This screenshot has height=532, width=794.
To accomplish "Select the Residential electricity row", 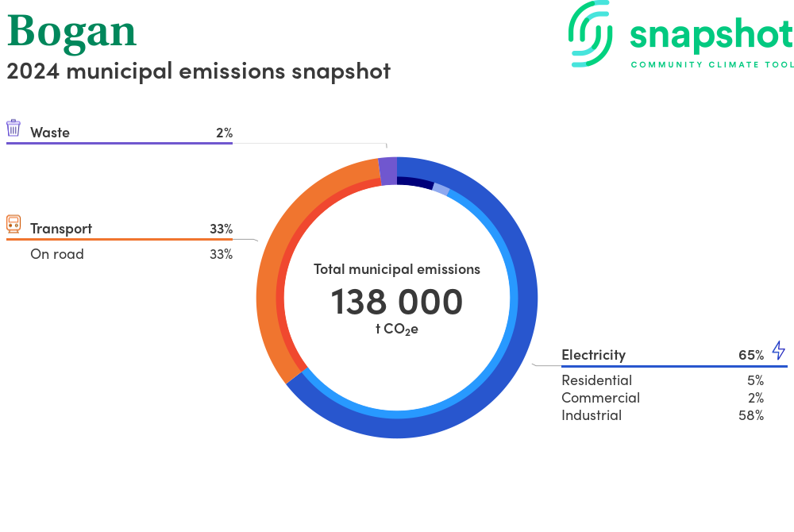I will pyautogui.click(x=596, y=380).
